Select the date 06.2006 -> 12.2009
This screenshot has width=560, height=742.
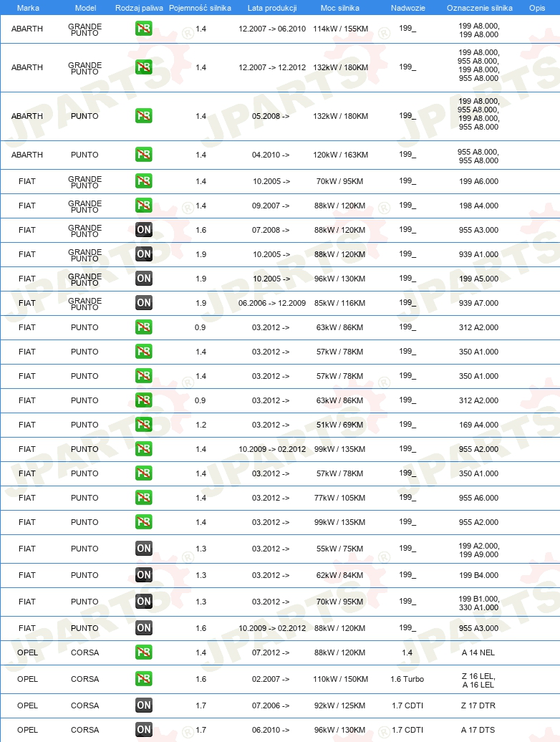272,304
